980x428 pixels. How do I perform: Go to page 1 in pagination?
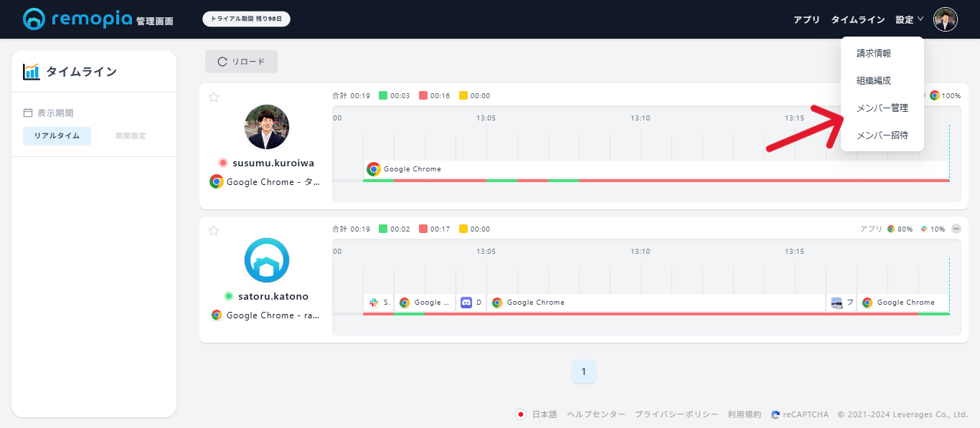click(584, 371)
